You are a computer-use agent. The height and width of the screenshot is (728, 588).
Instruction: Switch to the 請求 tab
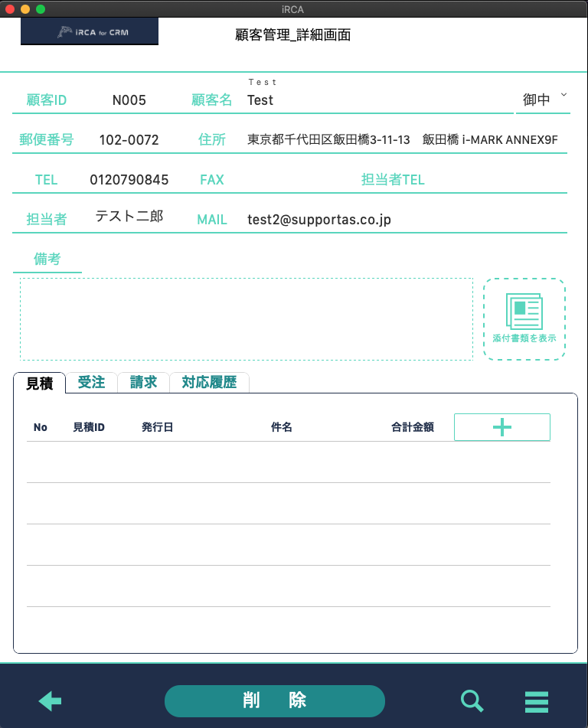143,383
